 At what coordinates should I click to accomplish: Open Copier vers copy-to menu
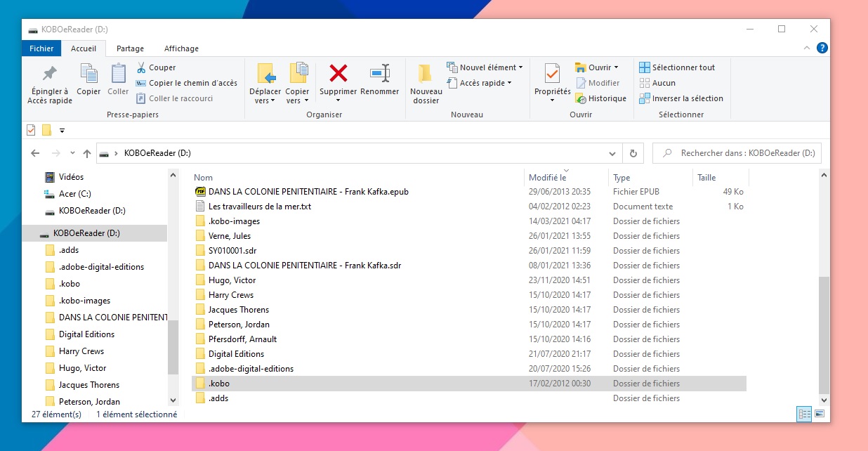(298, 84)
